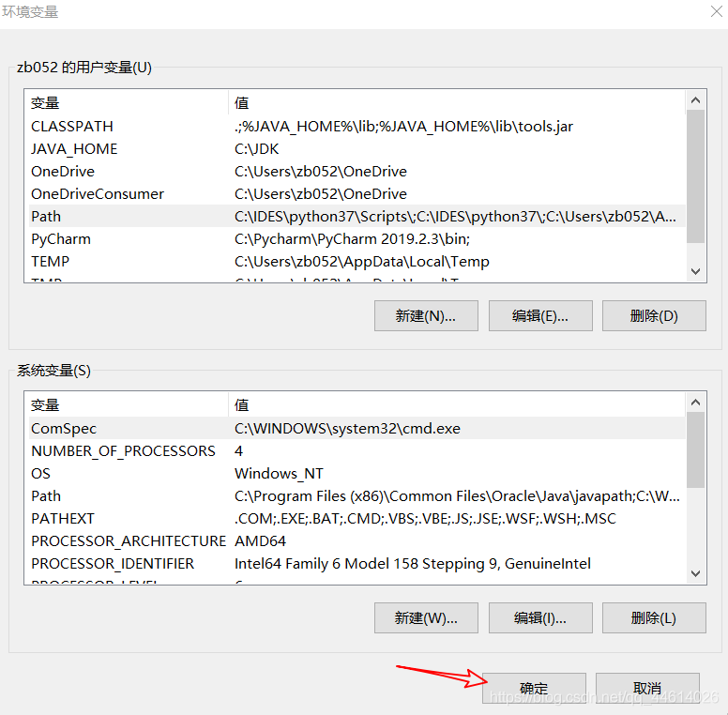Select the user Path variable with python37
The width and height of the screenshot is (728, 715).
[x=357, y=217]
